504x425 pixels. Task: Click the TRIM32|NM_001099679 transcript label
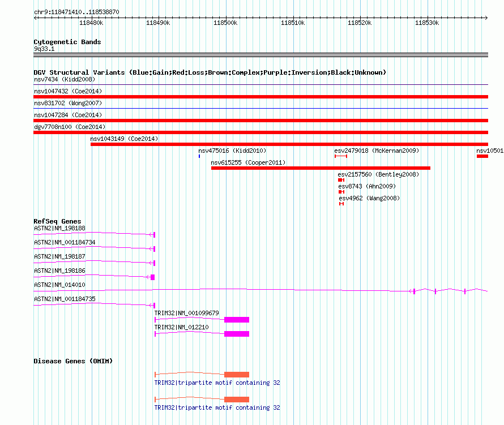coord(186,313)
